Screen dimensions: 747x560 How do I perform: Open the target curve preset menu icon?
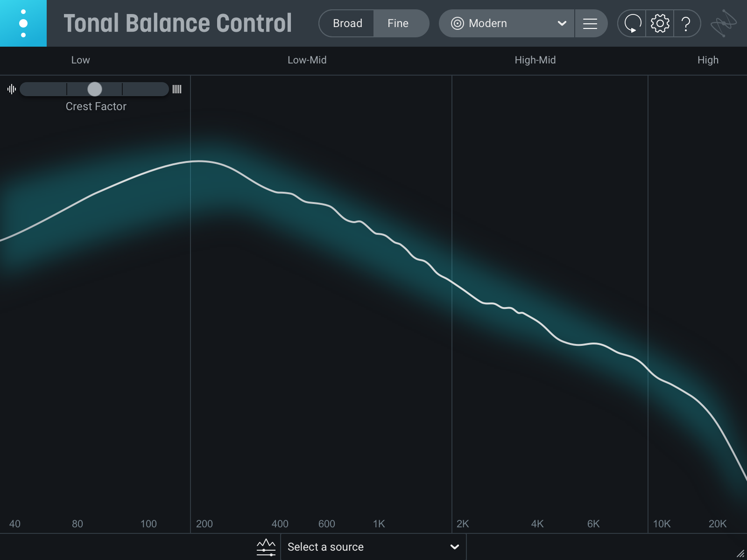590,23
